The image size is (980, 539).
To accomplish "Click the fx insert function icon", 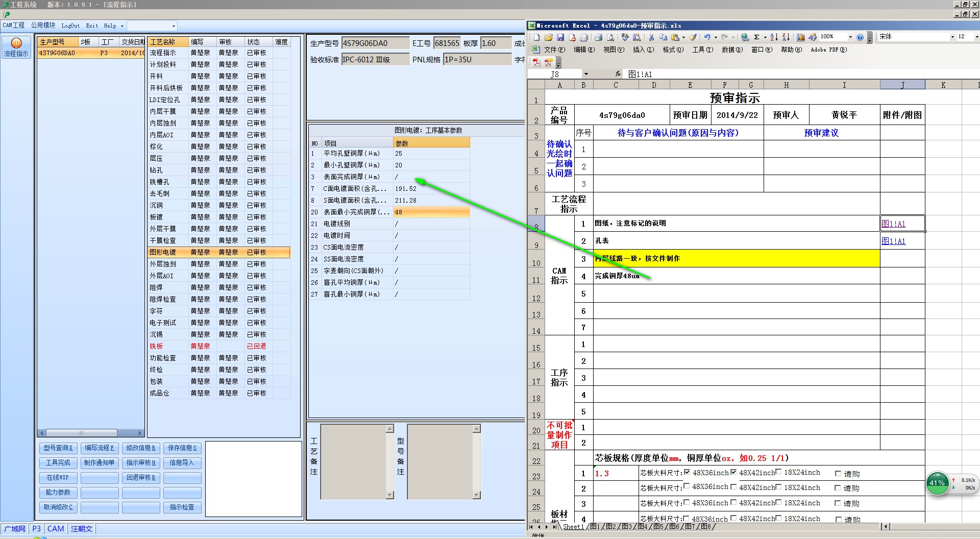I will coord(618,74).
